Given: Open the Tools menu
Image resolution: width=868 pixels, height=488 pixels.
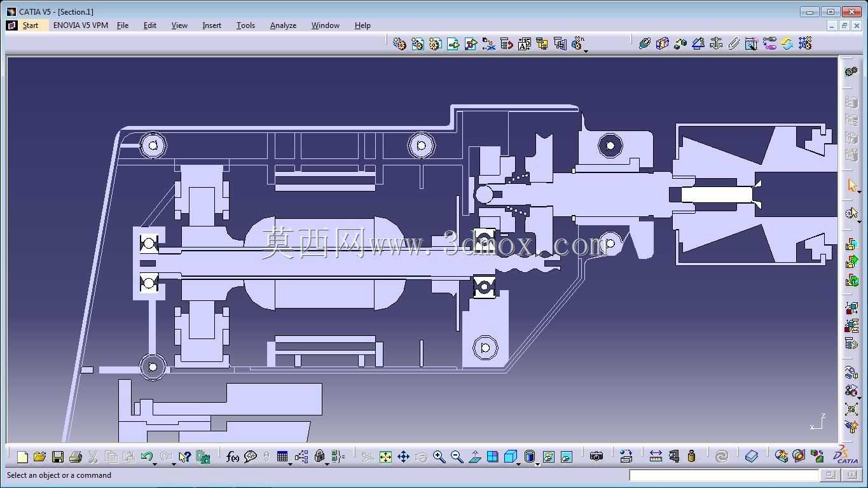Looking at the screenshot, I should [x=245, y=25].
